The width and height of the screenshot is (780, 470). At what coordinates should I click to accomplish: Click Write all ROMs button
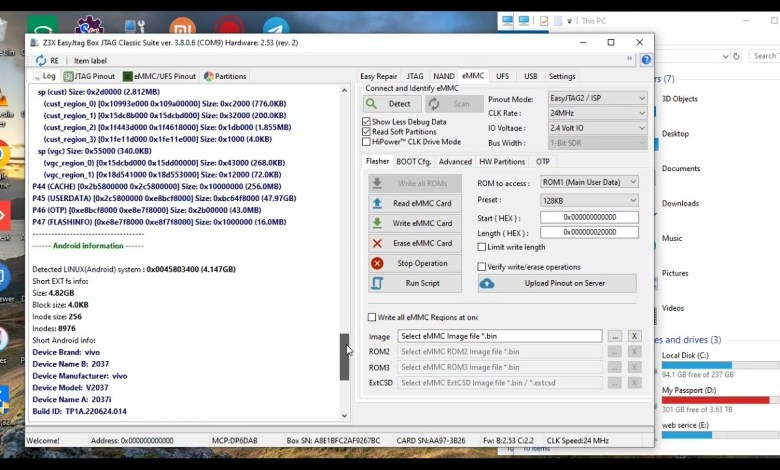coord(415,184)
